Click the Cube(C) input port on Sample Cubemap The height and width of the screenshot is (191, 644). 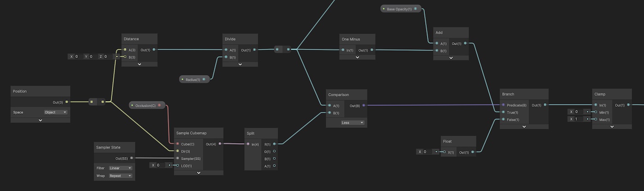(x=178, y=144)
